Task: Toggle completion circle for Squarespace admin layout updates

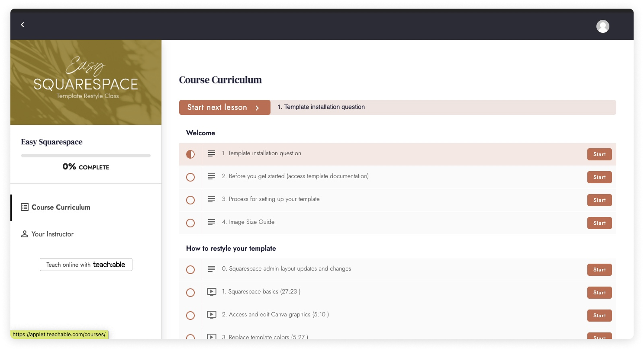Action: click(x=190, y=269)
